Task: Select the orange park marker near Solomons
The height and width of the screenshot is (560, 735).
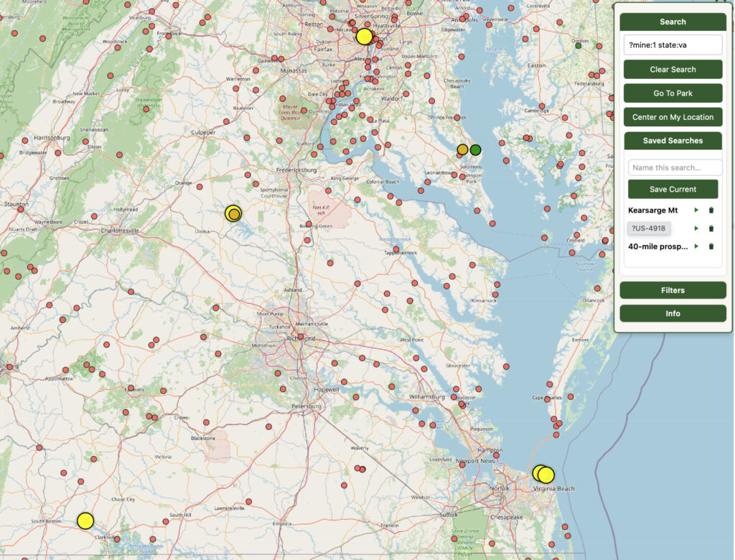Action: (x=463, y=150)
